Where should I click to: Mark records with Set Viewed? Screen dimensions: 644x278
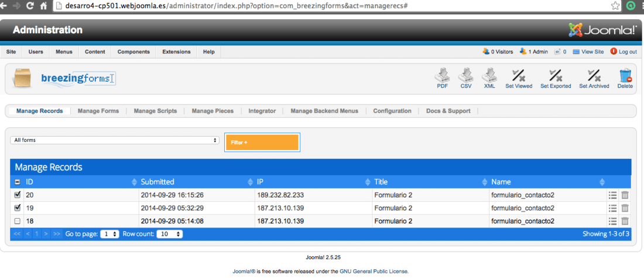(518, 79)
